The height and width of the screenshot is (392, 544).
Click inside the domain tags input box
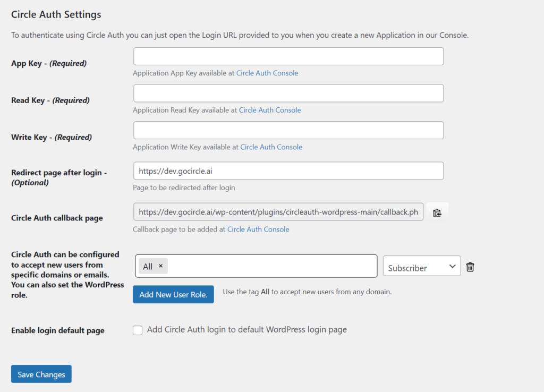(256, 266)
